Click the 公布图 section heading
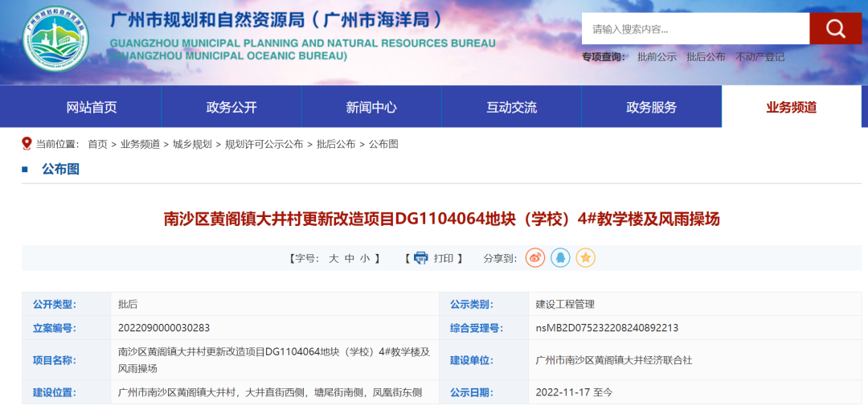The height and width of the screenshot is (414, 868). click(60, 170)
